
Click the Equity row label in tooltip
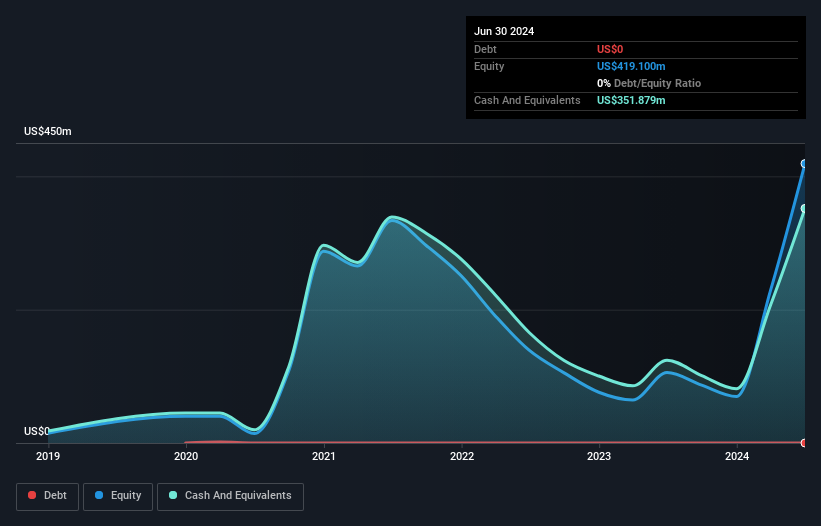point(489,66)
